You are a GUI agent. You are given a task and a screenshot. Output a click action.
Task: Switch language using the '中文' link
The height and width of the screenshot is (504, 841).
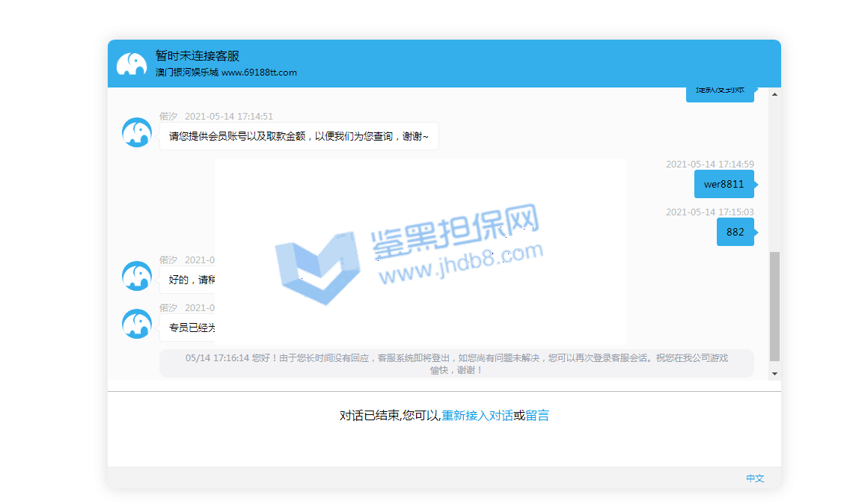coord(754,479)
